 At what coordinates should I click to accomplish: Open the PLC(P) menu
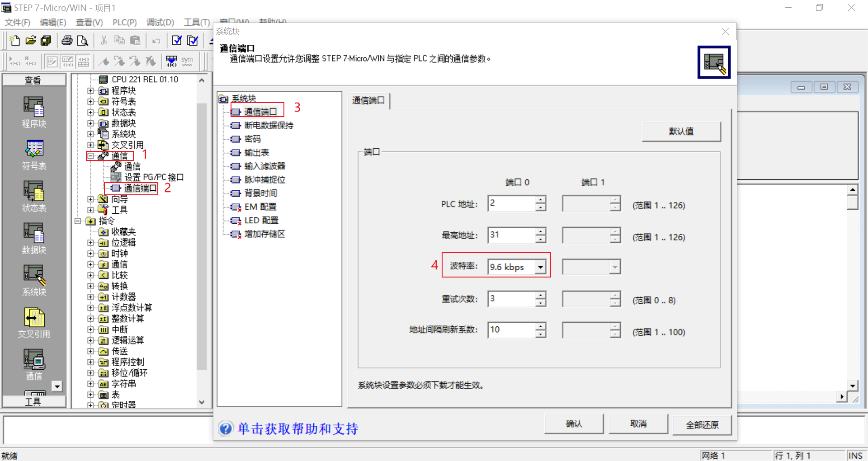(124, 22)
